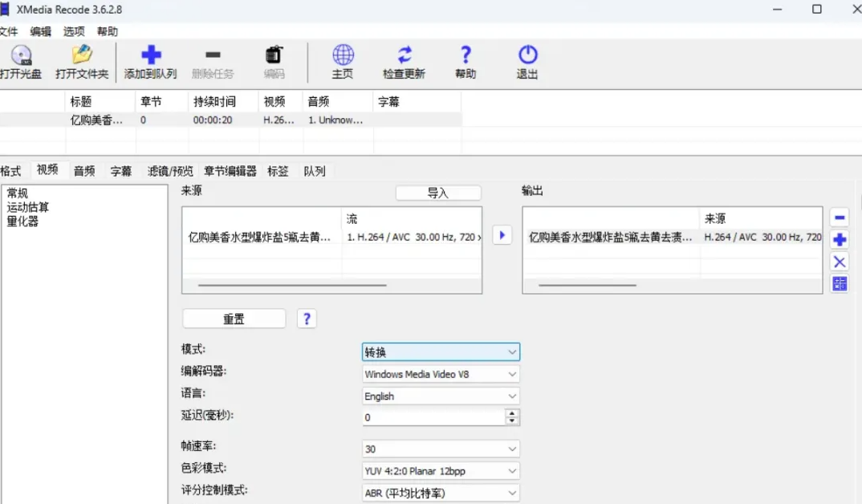Click the 标题 (Title) column header
Image resolution: width=862 pixels, height=504 pixels.
[100, 102]
